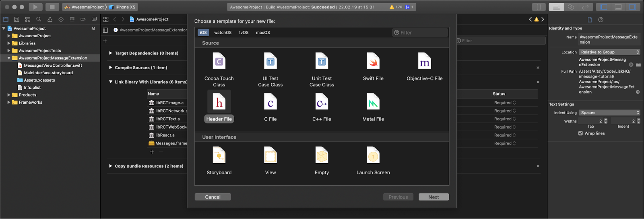Viewport: 644px width, 219px height.
Task: Expand Target Dependencies section
Action: 111,53
